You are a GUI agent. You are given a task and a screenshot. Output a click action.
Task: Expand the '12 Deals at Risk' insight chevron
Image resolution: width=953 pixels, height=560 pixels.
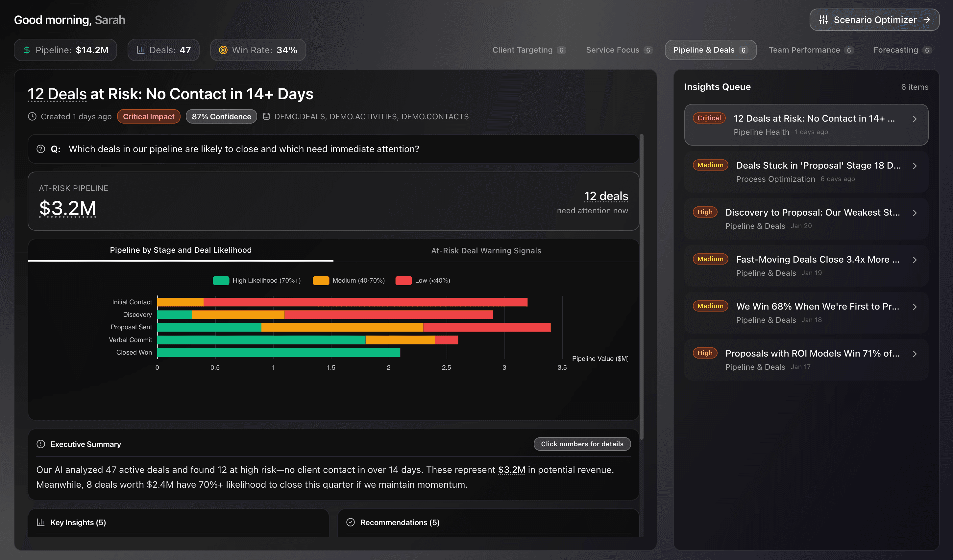click(x=915, y=118)
